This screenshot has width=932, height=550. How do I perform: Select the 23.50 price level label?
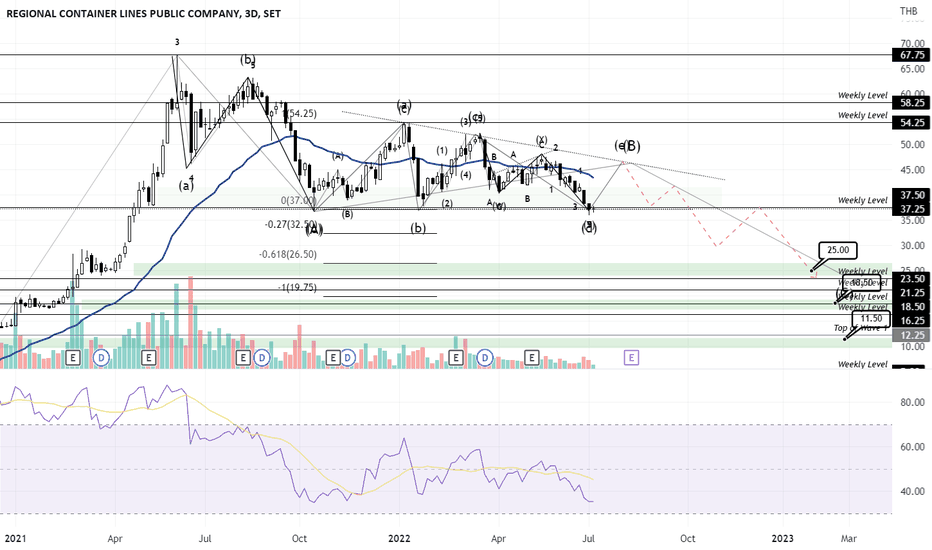pos(912,278)
